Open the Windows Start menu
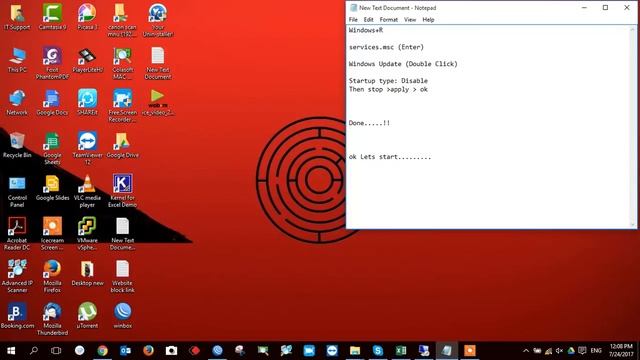The width and height of the screenshot is (640, 360). pyautogui.click(x=11, y=351)
